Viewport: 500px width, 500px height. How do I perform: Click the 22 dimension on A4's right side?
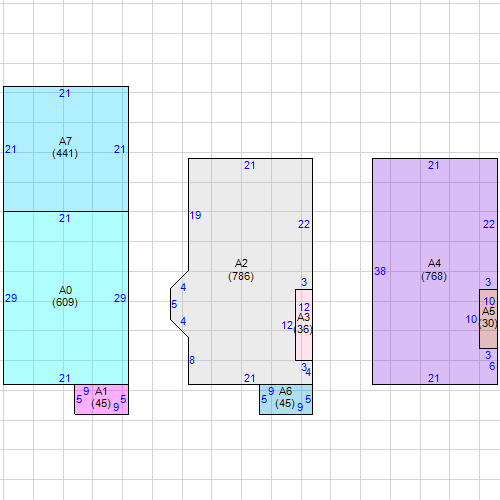point(489,224)
